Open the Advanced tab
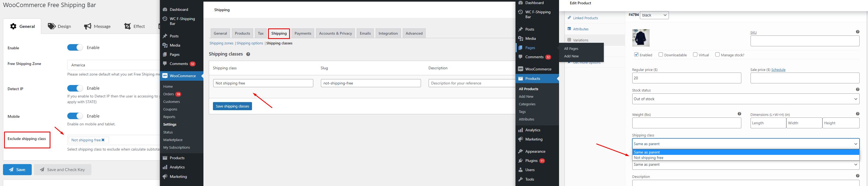Image resolution: width=868 pixels, height=186 pixels. pos(414,33)
